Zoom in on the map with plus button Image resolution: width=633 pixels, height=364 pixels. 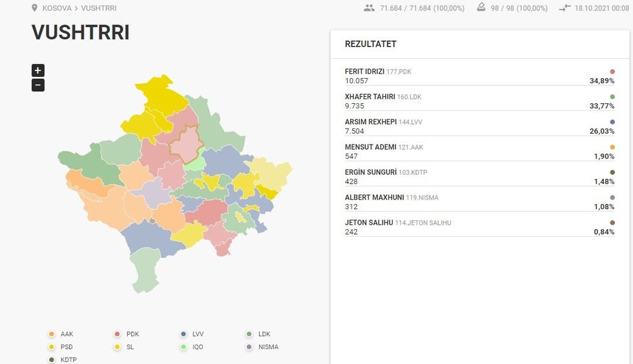tap(38, 70)
